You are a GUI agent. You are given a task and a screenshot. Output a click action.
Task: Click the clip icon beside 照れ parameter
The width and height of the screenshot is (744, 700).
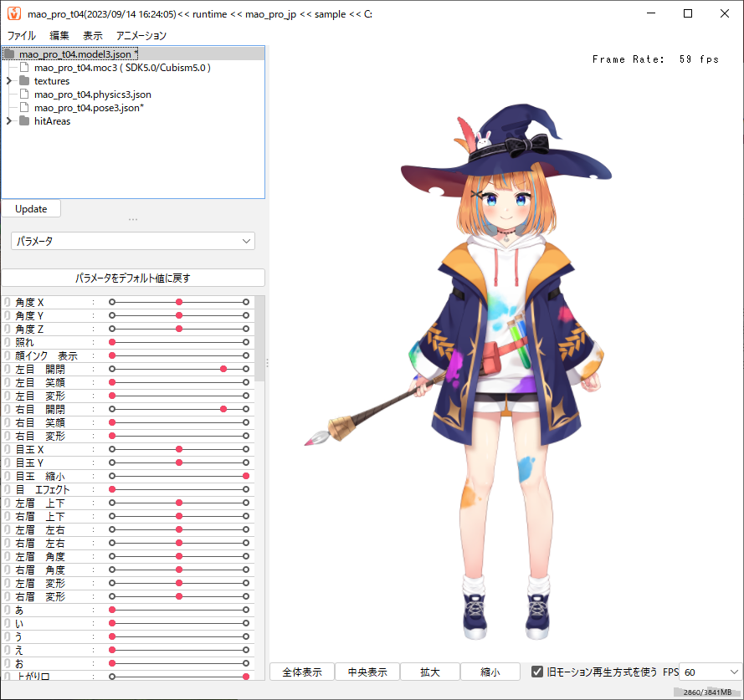[x=8, y=342]
